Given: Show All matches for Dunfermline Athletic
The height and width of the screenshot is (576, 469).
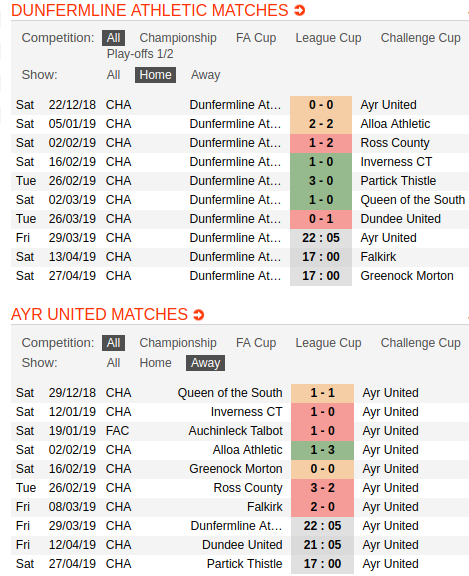Looking at the screenshot, I should point(113,75).
